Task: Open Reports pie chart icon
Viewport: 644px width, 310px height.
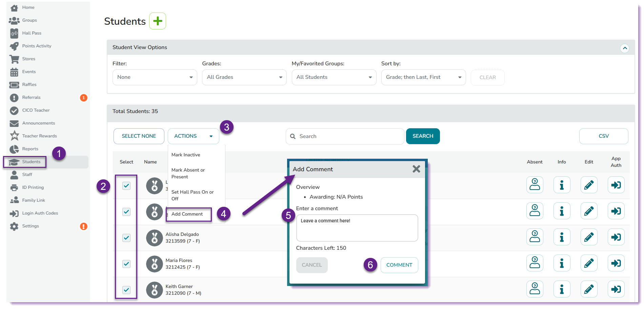Action: coord(14,149)
